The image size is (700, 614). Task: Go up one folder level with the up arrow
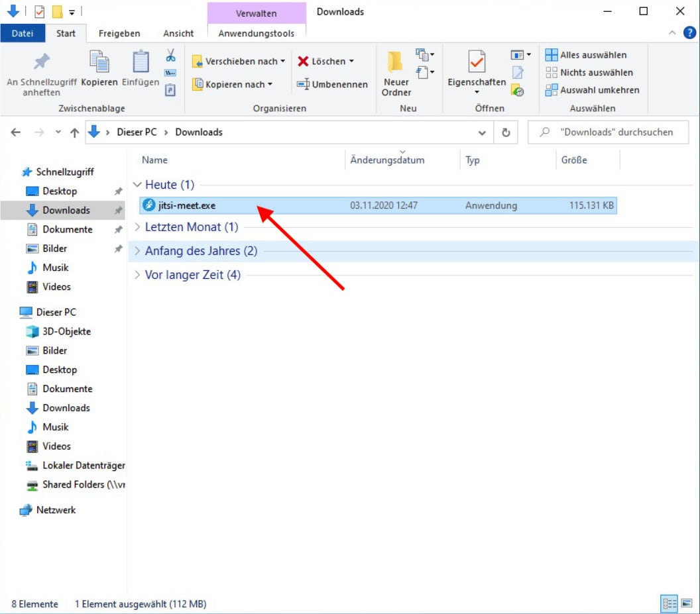pyautogui.click(x=74, y=132)
